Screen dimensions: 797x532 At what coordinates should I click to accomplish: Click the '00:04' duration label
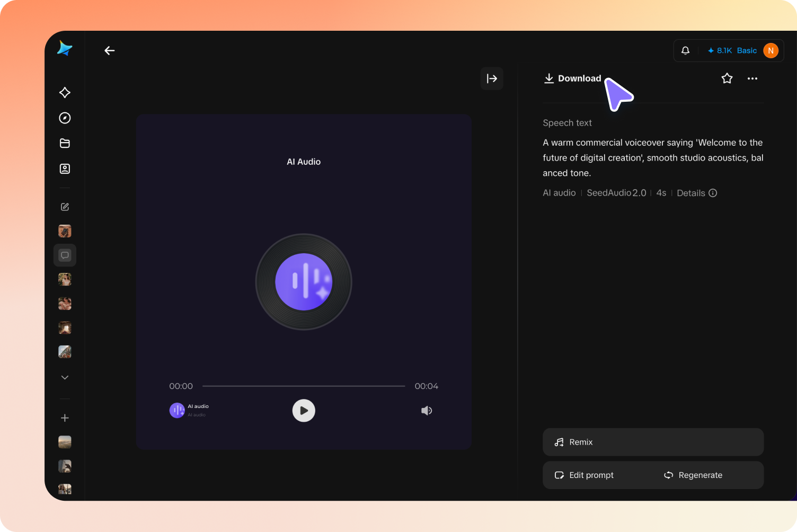click(x=427, y=386)
